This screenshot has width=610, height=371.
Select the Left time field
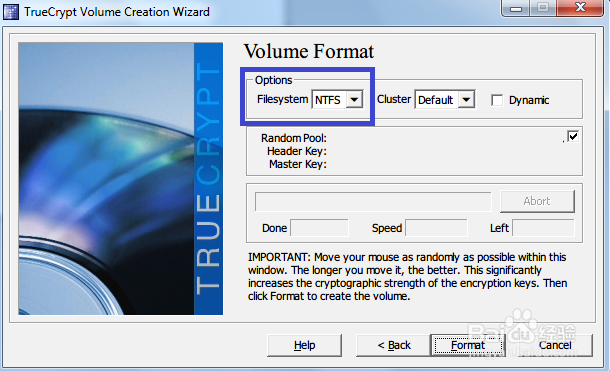[x=543, y=228]
